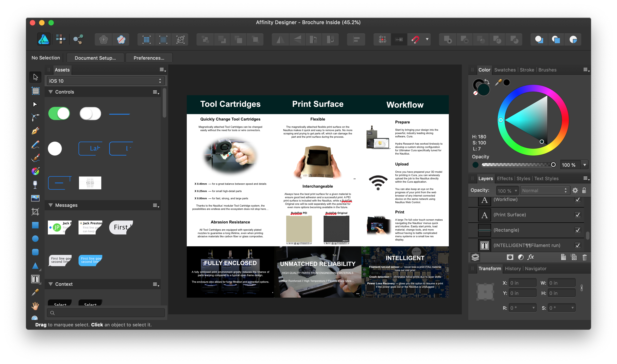Hide the (INTELLIGENT Filament run) layer checkbox
617x364 pixels.
tap(578, 245)
